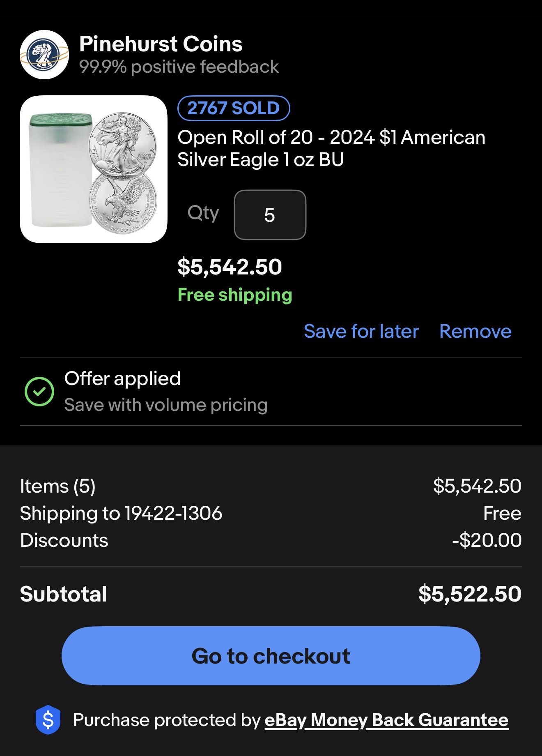
Task: Click the $5,522.50 subtotal amount
Action: coord(470,594)
